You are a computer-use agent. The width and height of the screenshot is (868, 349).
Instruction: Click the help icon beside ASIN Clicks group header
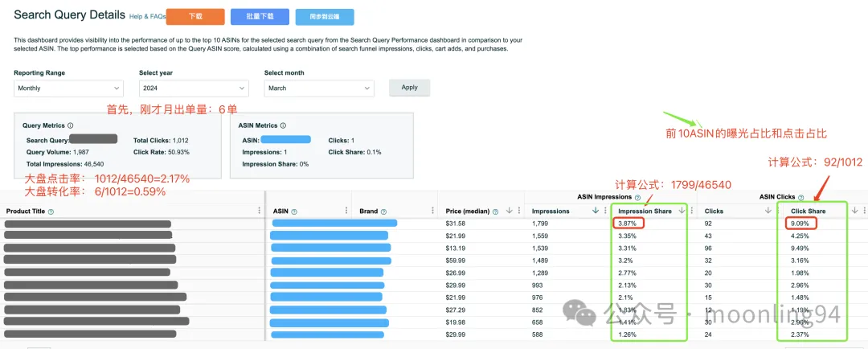[800, 197]
